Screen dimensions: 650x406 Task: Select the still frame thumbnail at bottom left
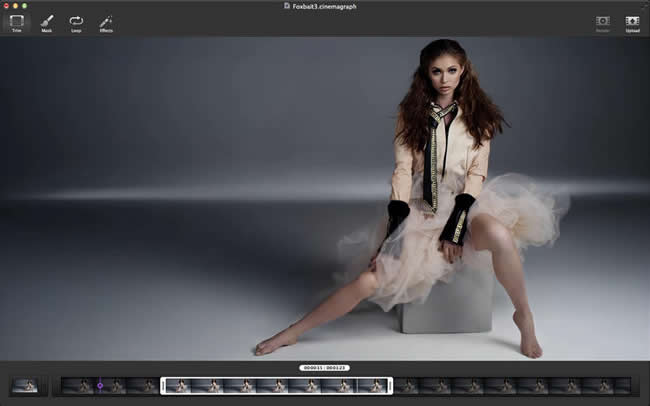click(x=24, y=385)
